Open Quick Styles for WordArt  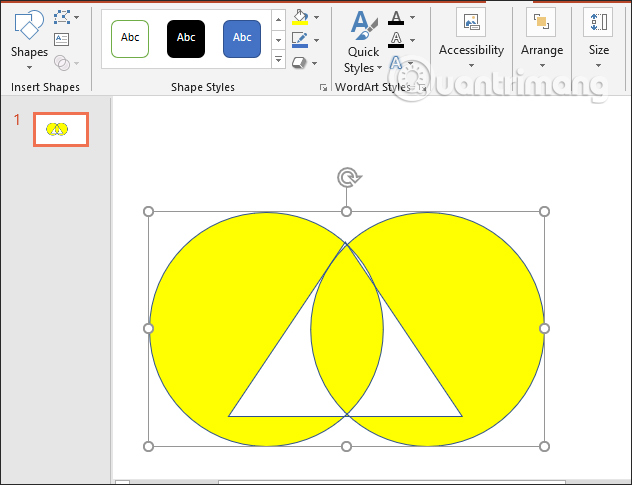tap(363, 42)
